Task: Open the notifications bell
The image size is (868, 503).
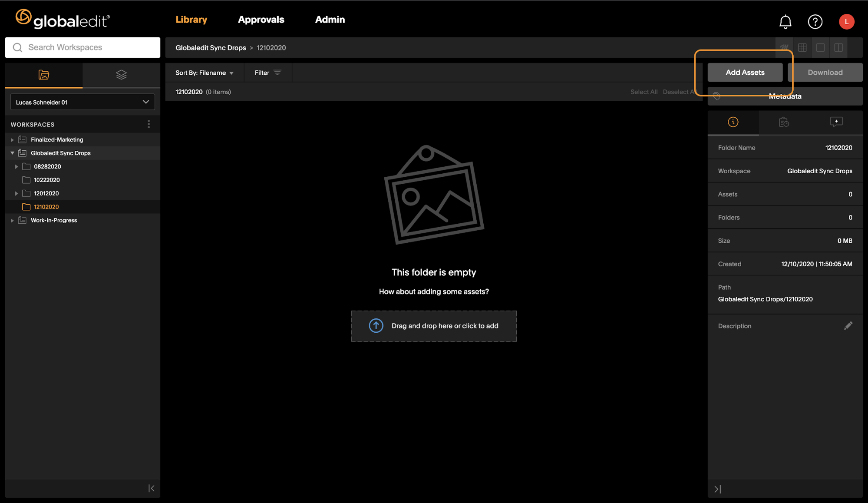Action: 785,22
